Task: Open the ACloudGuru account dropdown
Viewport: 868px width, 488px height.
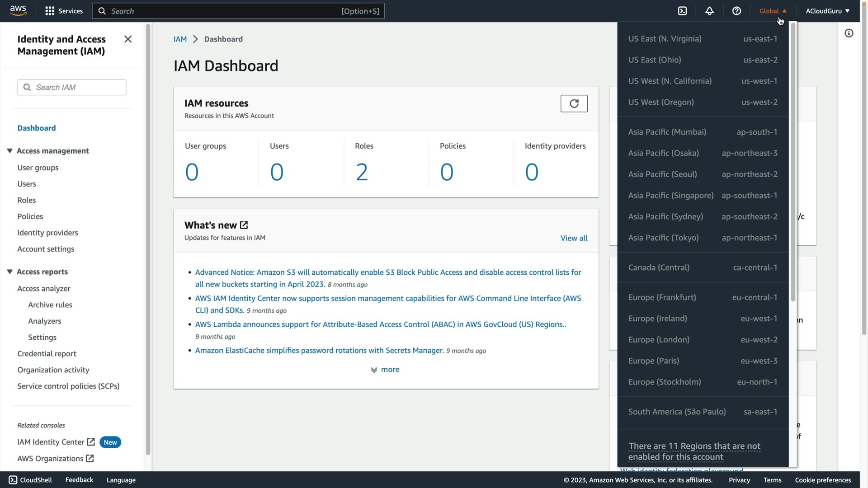Action: pyautogui.click(x=827, y=11)
